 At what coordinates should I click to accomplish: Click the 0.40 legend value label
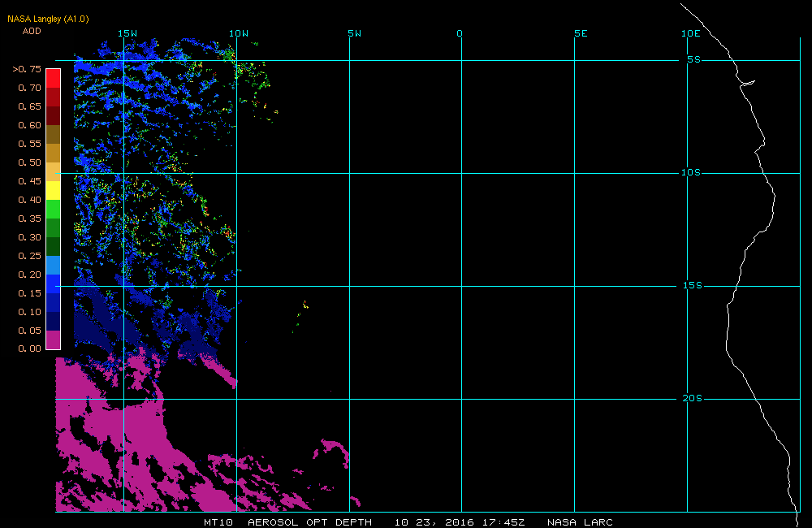[29, 200]
